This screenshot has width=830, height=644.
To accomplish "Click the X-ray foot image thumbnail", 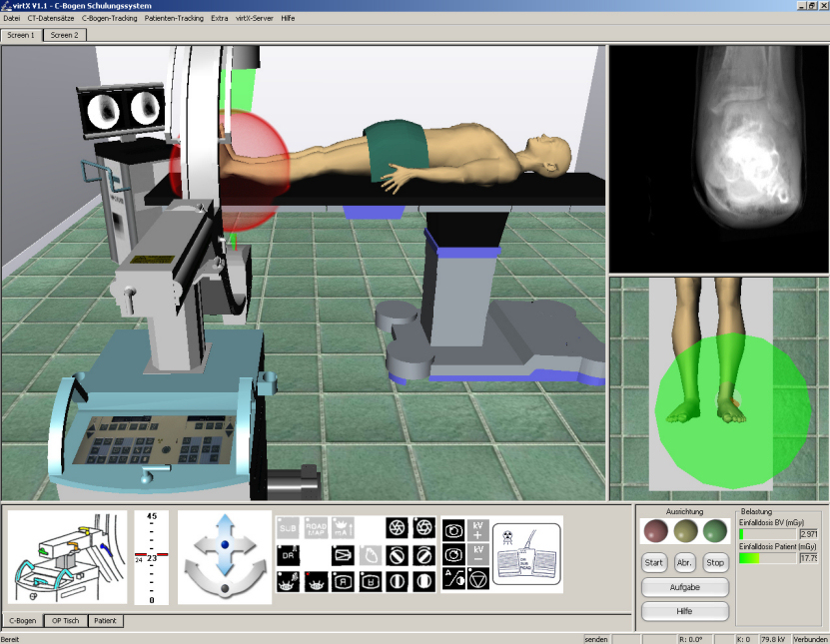I will 719,158.
